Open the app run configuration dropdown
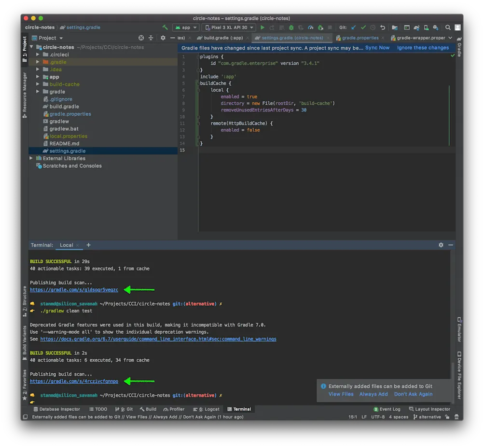The width and height of the screenshot is (484, 448). coord(186,27)
